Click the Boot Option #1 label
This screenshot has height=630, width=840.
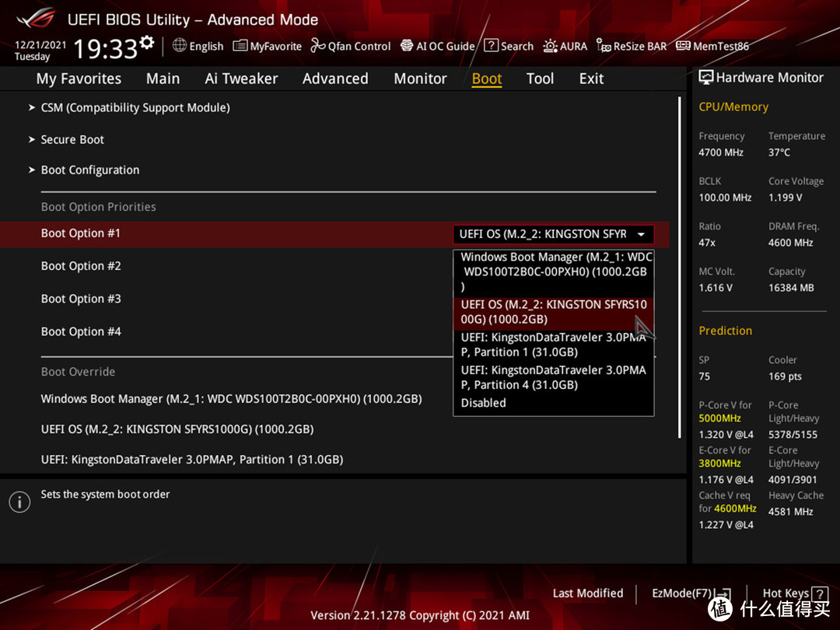81,233
